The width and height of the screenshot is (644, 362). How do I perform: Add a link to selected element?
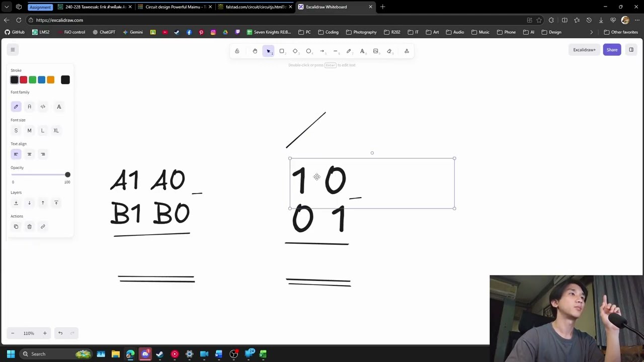(43, 227)
